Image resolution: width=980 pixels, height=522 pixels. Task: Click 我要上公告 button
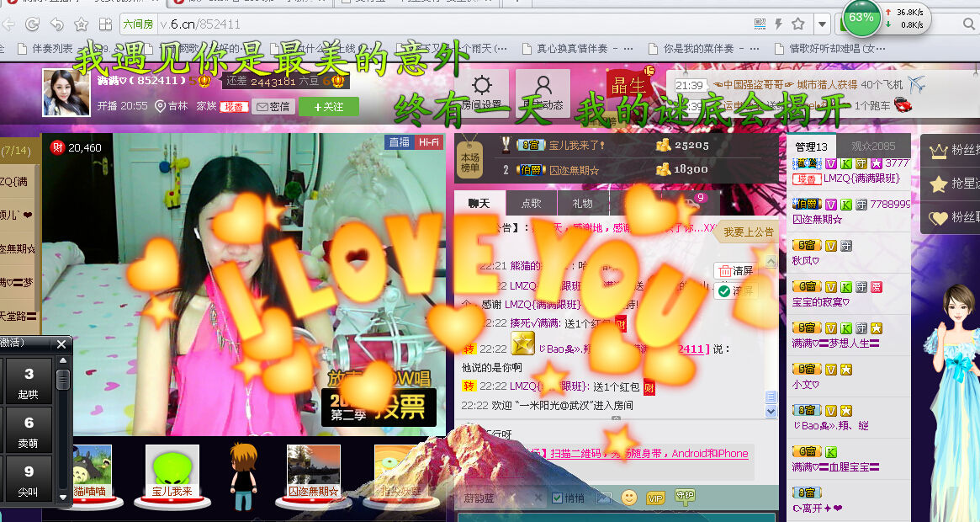(x=748, y=232)
